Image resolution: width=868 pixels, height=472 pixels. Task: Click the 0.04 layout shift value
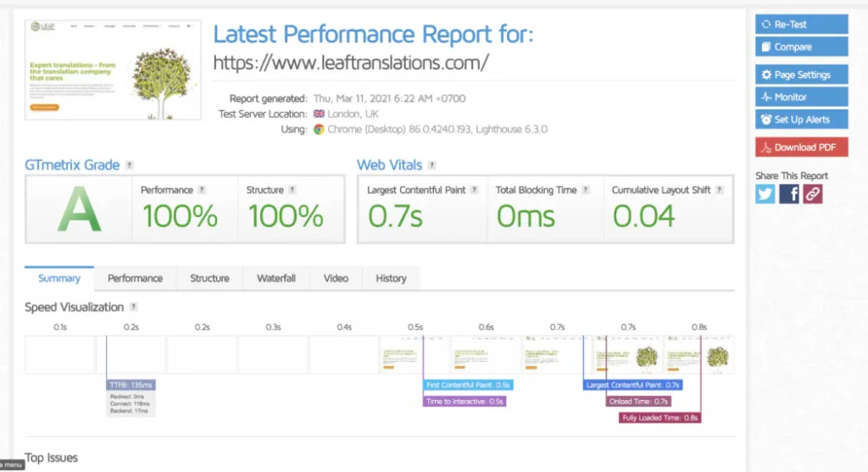(644, 216)
